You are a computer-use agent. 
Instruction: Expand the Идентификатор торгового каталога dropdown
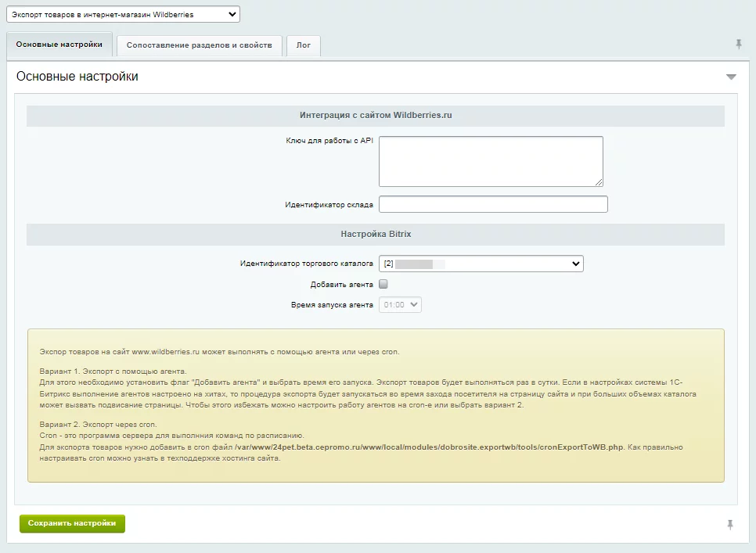[x=481, y=264]
